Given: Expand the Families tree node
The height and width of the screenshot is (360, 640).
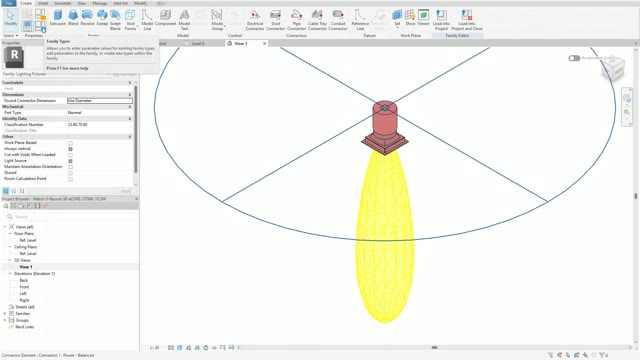Looking at the screenshot, I should (5, 313).
